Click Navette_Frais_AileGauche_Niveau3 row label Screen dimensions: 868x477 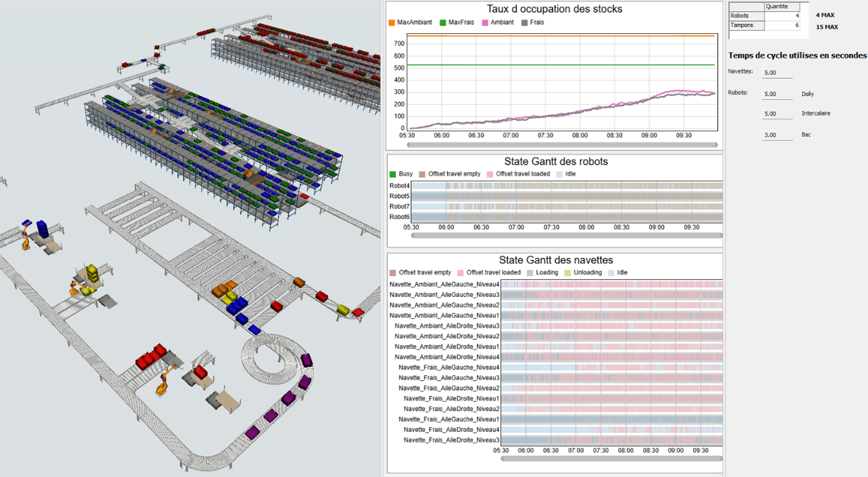pyautogui.click(x=449, y=378)
